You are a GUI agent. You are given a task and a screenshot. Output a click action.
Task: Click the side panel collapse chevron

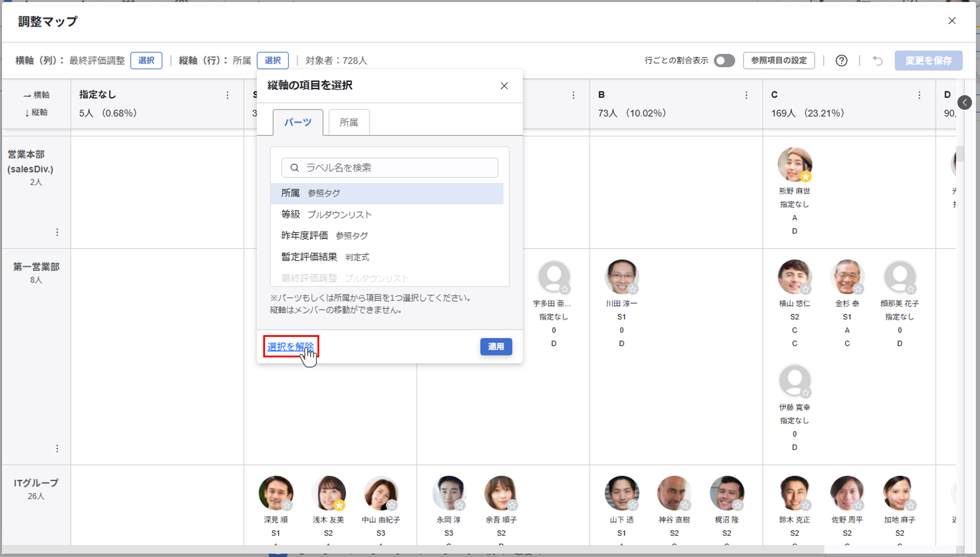click(964, 102)
